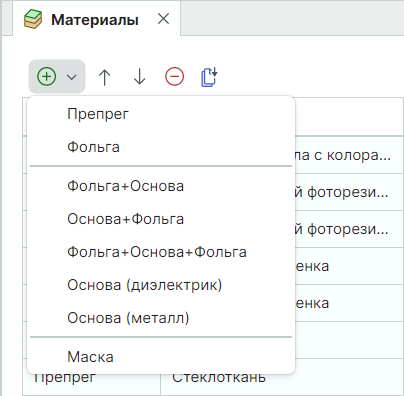Select the Фольга+Основа menu entry

coord(161,186)
